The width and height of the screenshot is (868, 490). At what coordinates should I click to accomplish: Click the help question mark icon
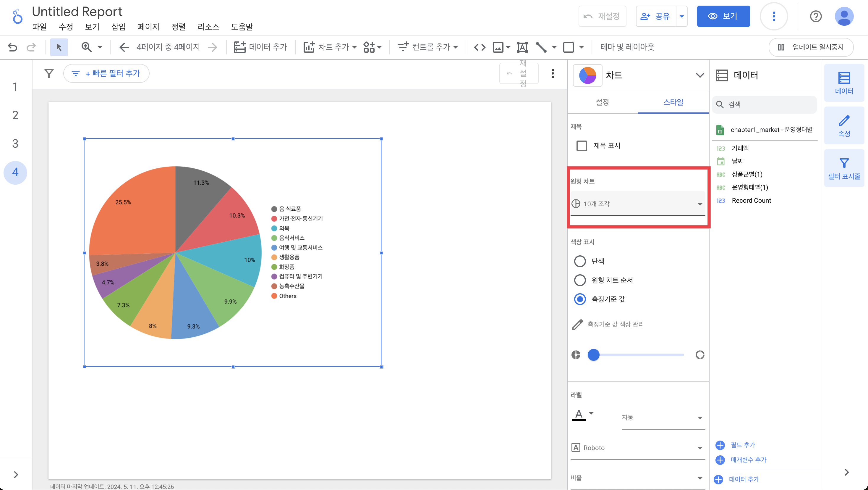[815, 16]
